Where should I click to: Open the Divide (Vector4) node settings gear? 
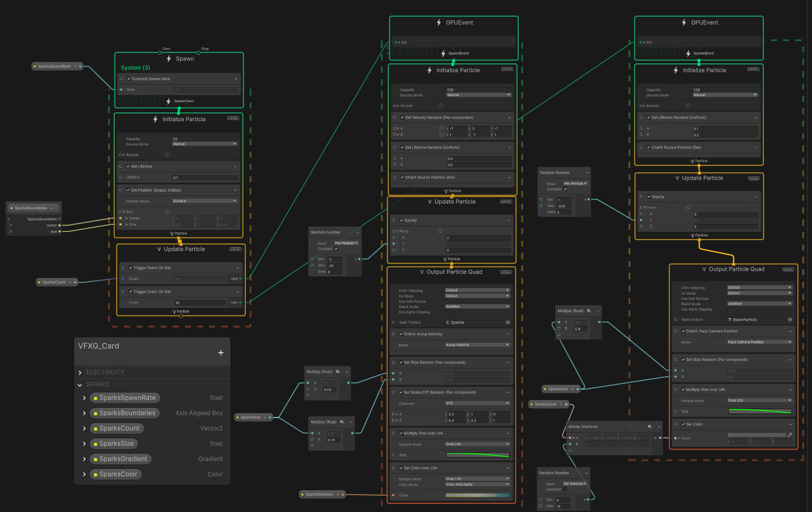pyautogui.click(x=650, y=426)
